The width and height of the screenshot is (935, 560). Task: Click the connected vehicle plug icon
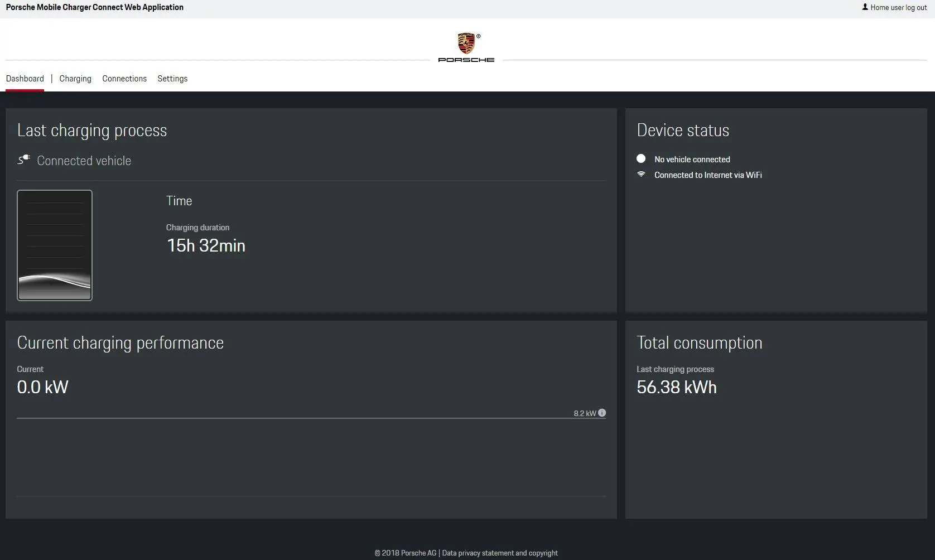point(23,160)
